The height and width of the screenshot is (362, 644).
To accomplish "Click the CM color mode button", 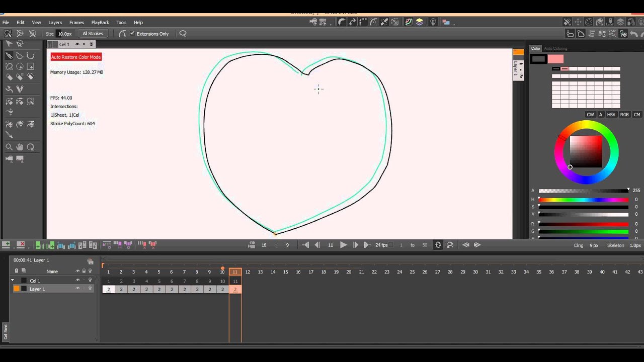I will coord(637,115).
